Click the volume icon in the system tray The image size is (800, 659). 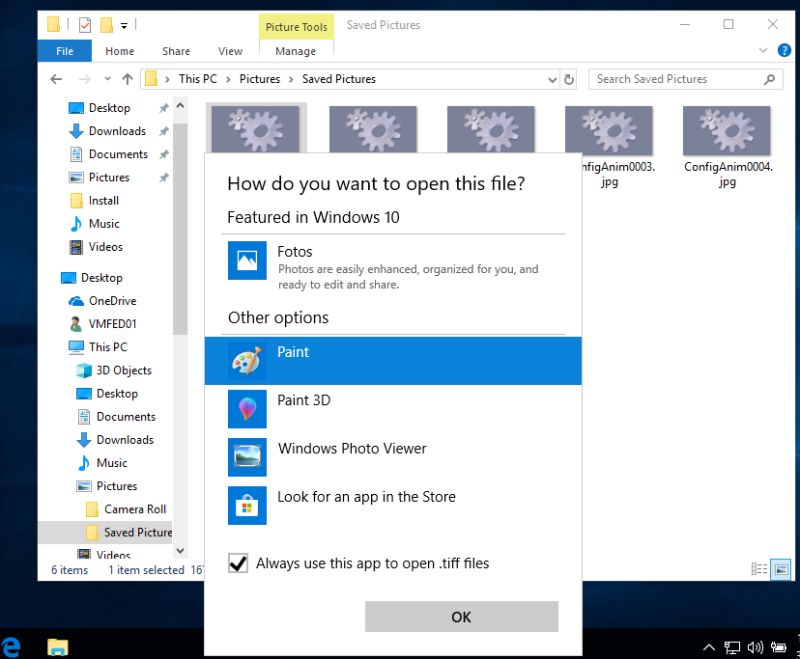[753, 647]
